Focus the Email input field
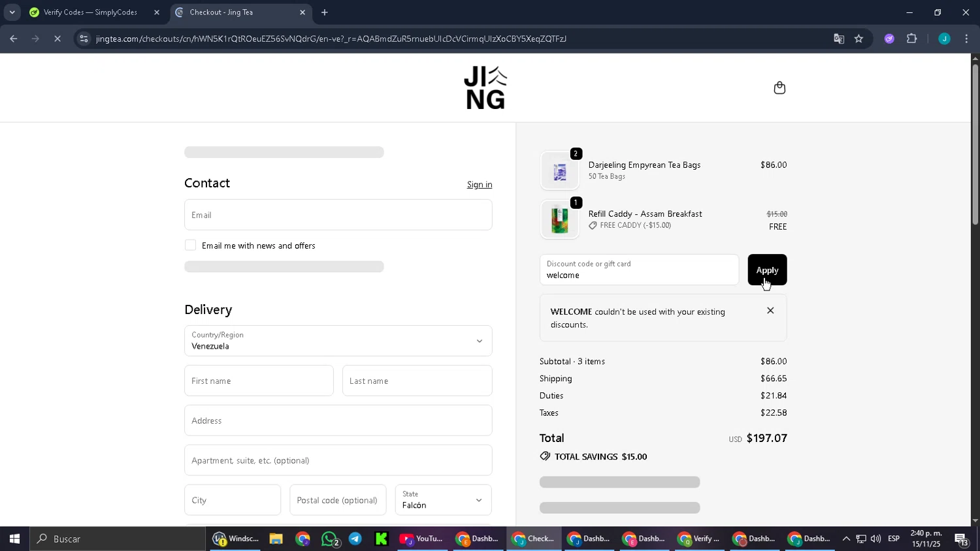The height and width of the screenshot is (551, 980). tap(338, 215)
